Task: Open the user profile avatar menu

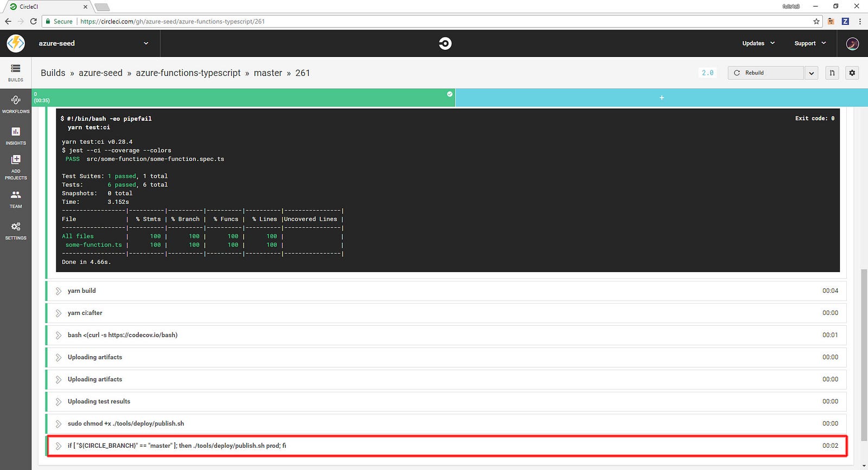Action: (852, 43)
